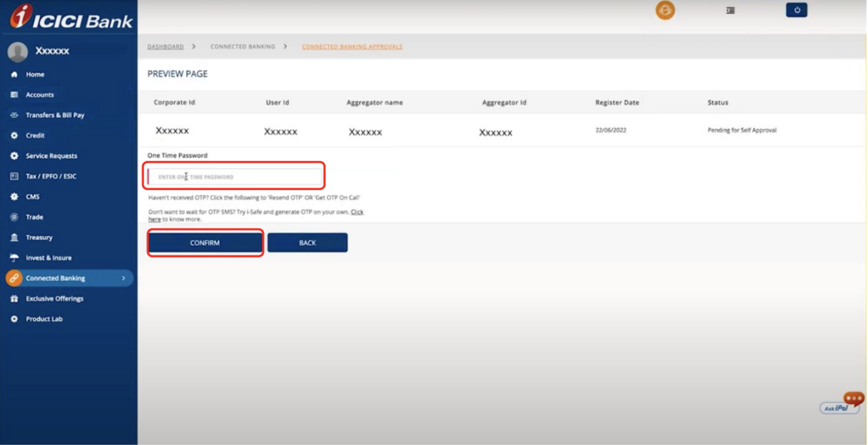868x445 pixels.
Task: Click the Treasury building icon
Action: [14, 237]
